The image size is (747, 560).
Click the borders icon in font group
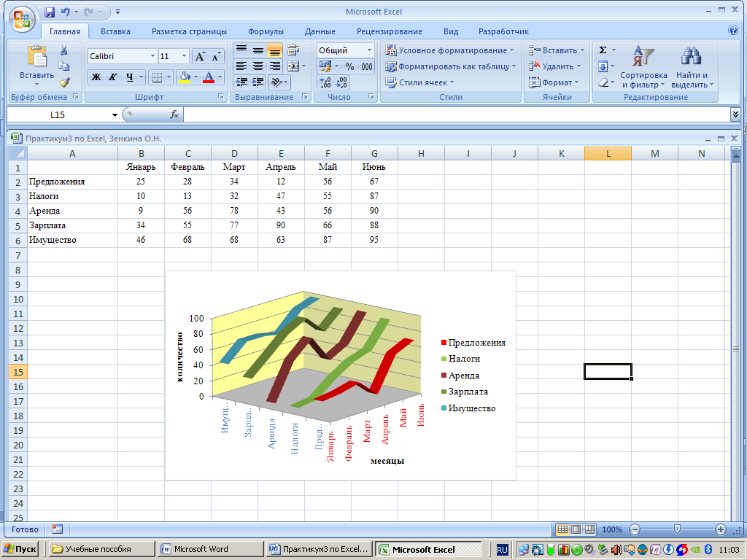[x=156, y=77]
